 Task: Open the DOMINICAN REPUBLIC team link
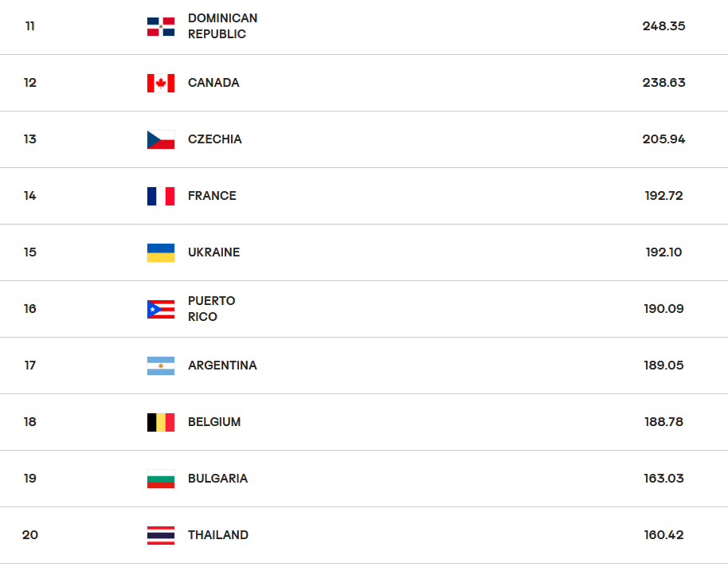[222, 26]
